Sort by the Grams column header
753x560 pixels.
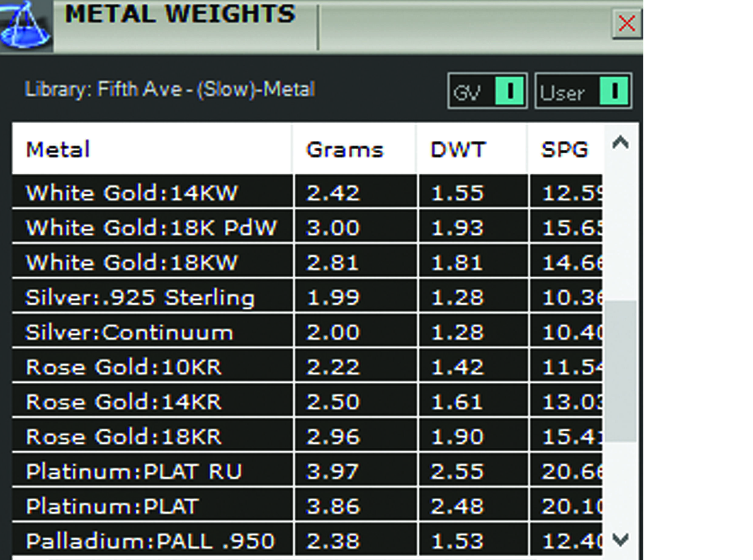[x=345, y=149]
